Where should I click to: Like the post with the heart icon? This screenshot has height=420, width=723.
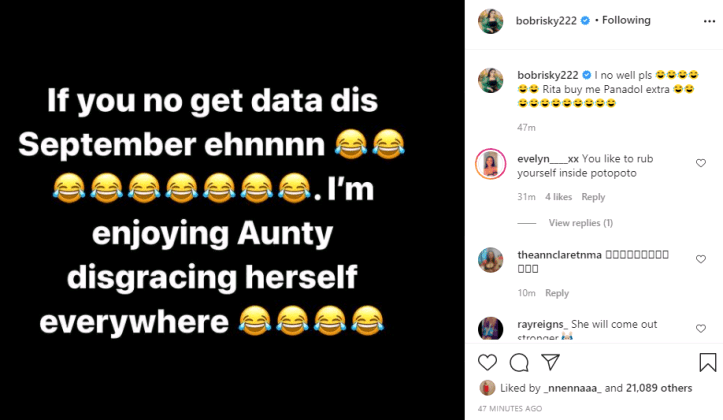pos(487,362)
